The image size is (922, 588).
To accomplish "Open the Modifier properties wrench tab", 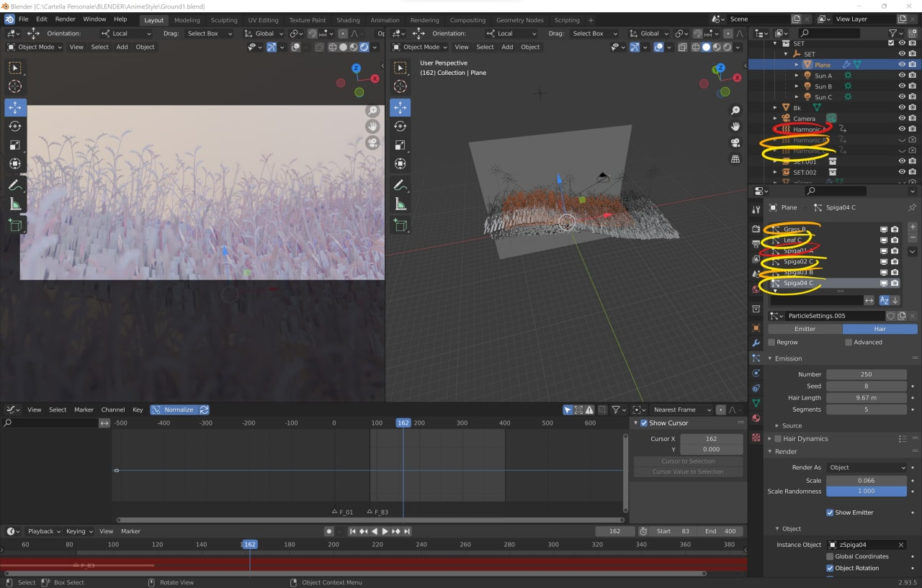I will [x=756, y=343].
